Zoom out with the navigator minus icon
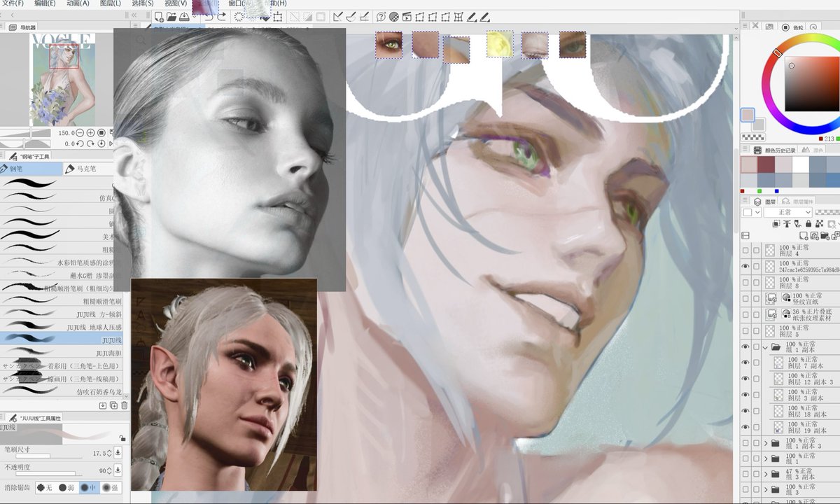This screenshot has width=840, height=504. 80,133
